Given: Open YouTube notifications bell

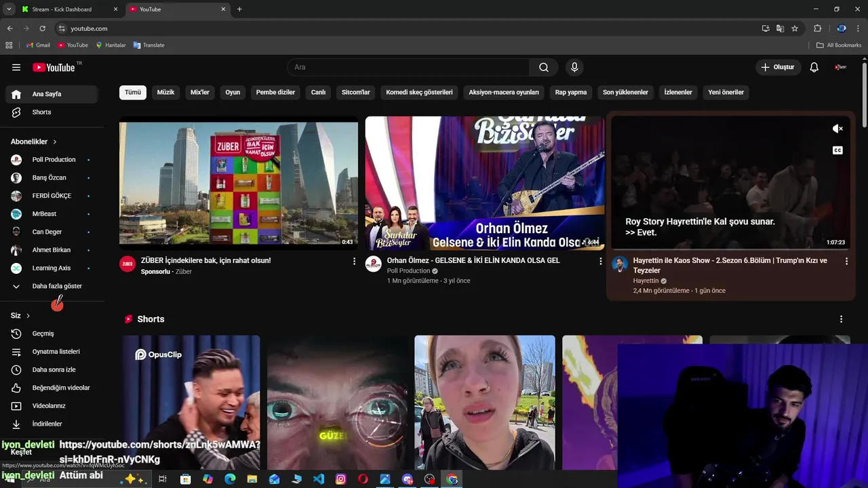Looking at the screenshot, I should coord(814,67).
